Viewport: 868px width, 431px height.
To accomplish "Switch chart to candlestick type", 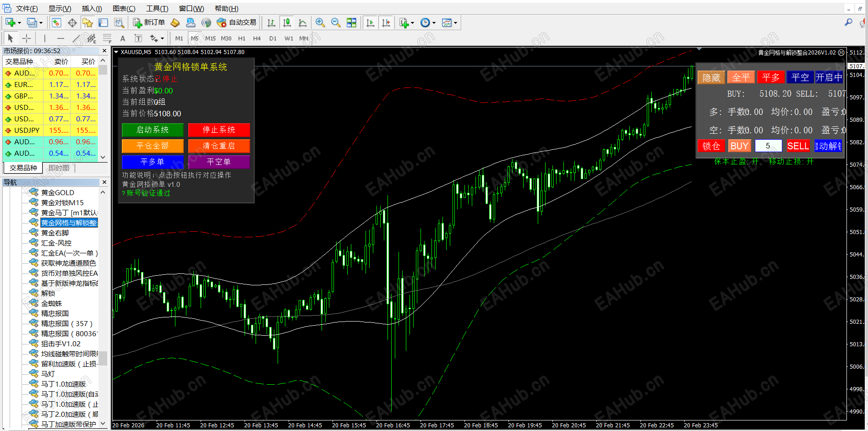I will point(287,22).
